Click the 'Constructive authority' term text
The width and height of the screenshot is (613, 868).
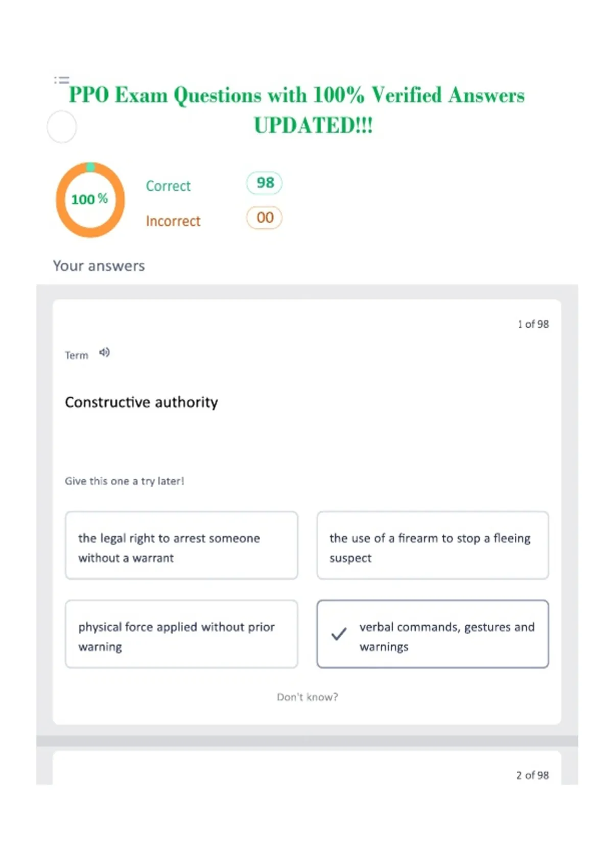click(x=142, y=402)
